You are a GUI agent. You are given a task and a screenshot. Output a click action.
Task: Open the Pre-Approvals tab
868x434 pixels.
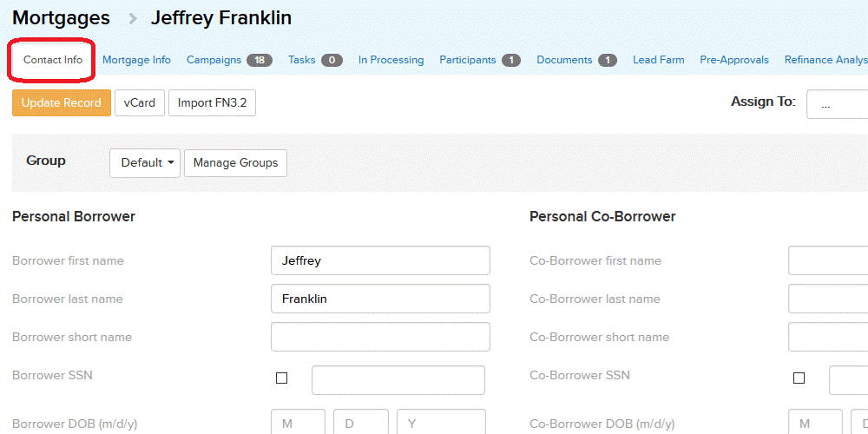click(x=734, y=60)
